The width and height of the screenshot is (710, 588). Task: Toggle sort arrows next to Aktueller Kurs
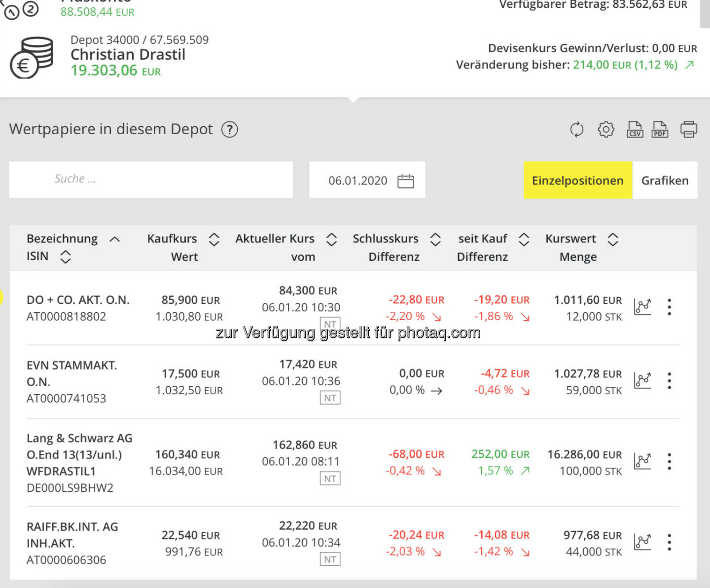[331, 239]
